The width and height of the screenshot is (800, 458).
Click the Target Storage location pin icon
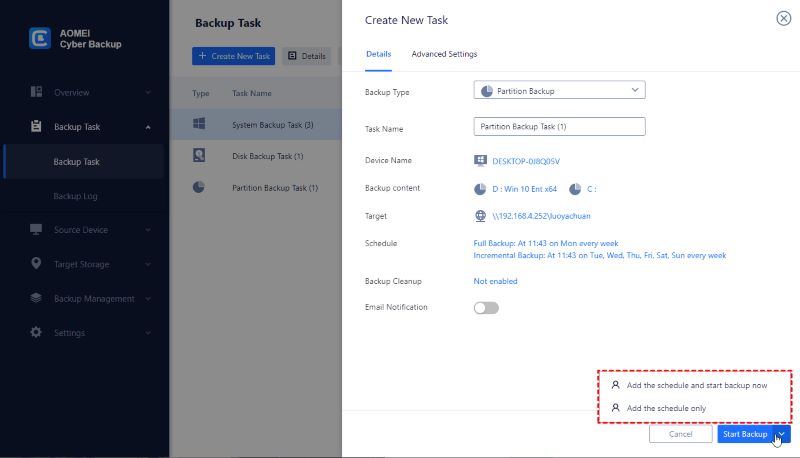point(36,263)
